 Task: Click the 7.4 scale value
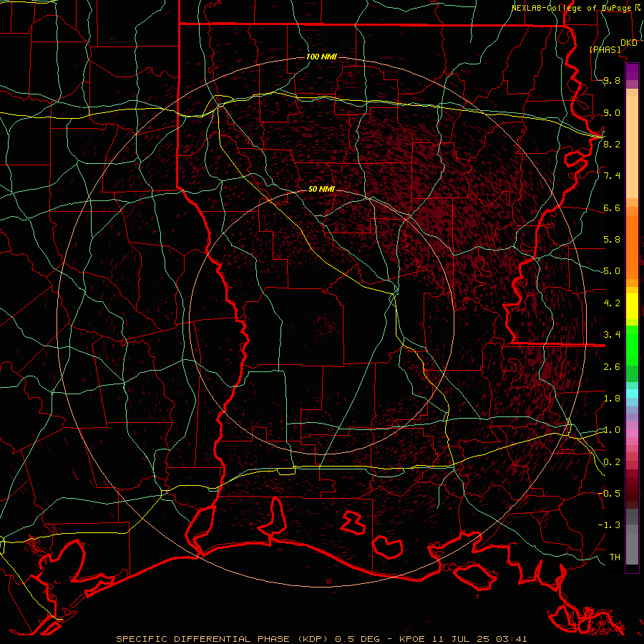click(x=612, y=176)
